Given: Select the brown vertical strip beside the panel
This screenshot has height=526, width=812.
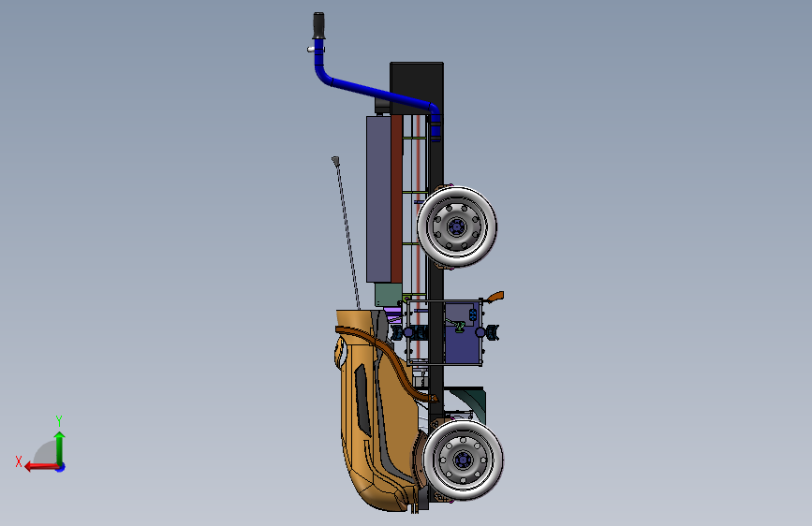Looking at the screenshot, I should pos(397,199).
